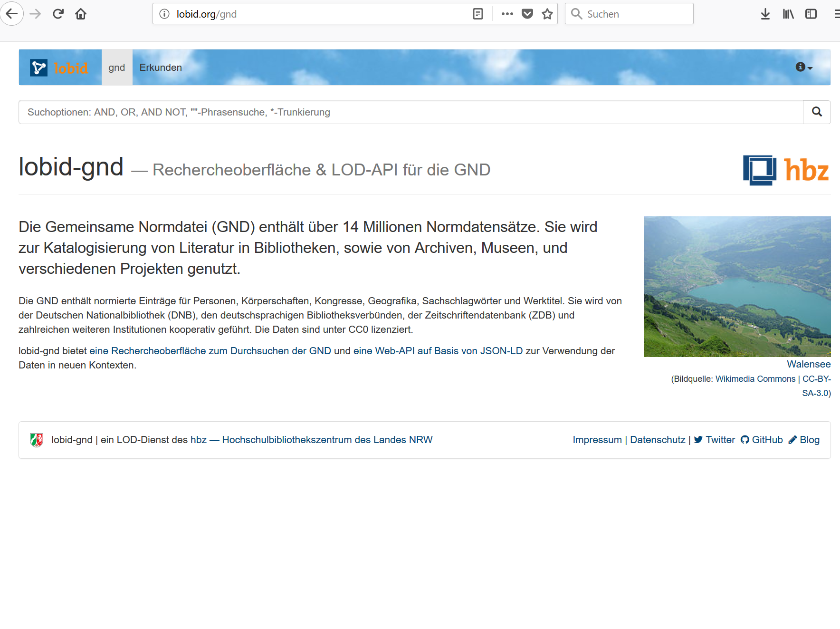This screenshot has height=629, width=840.
Task: Show site information icon in address bar
Action: [164, 14]
